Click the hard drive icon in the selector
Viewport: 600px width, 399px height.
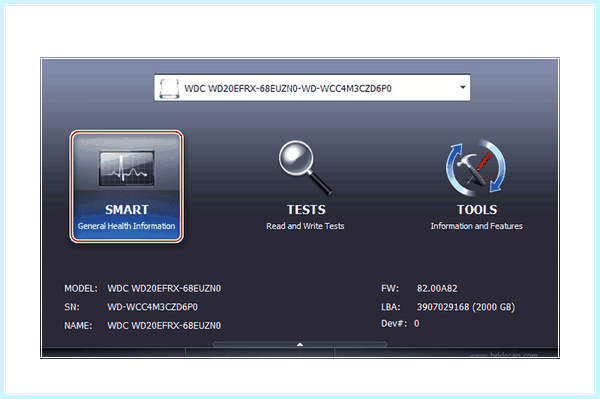pos(169,88)
